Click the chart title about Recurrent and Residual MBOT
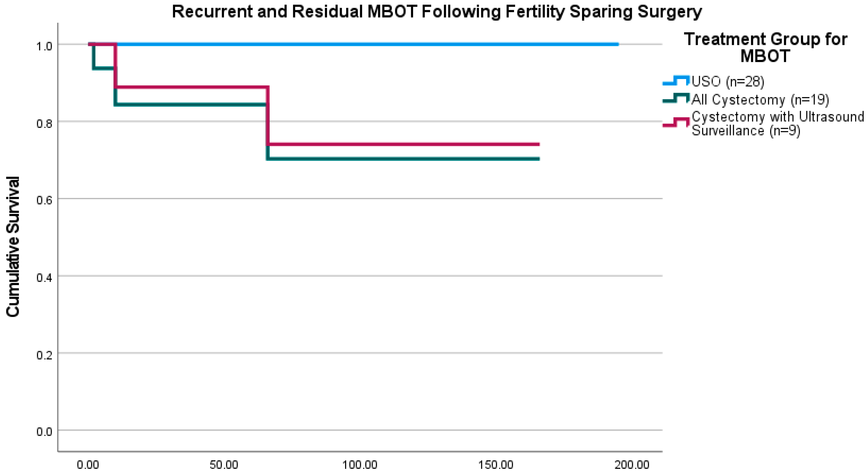 [x=437, y=11]
